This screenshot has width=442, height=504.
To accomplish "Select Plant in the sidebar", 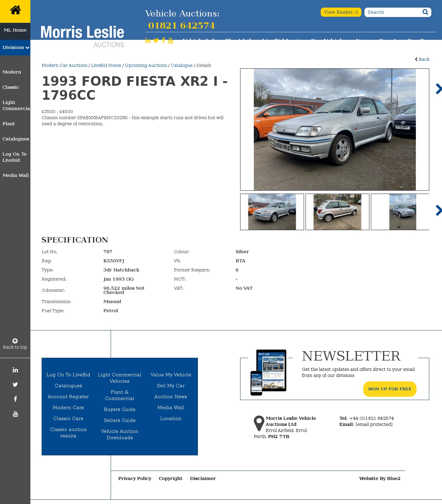I will [9, 124].
